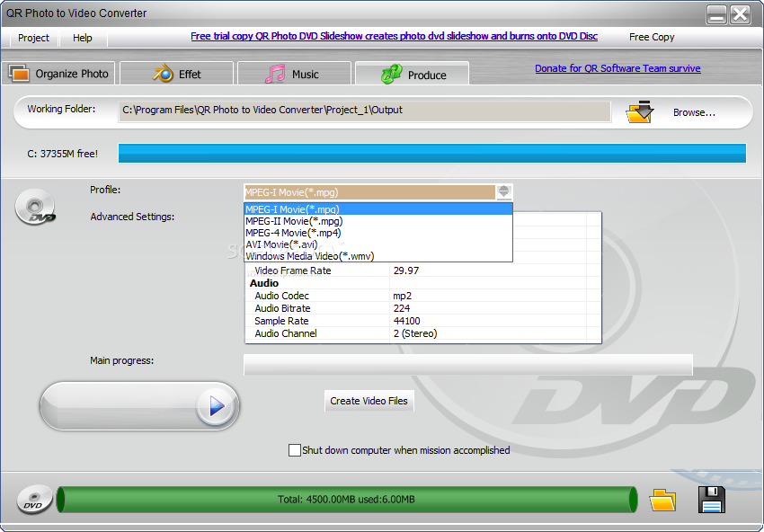764x532 pixels.
Task: Click the Browse... button
Action: [x=694, y=112]
